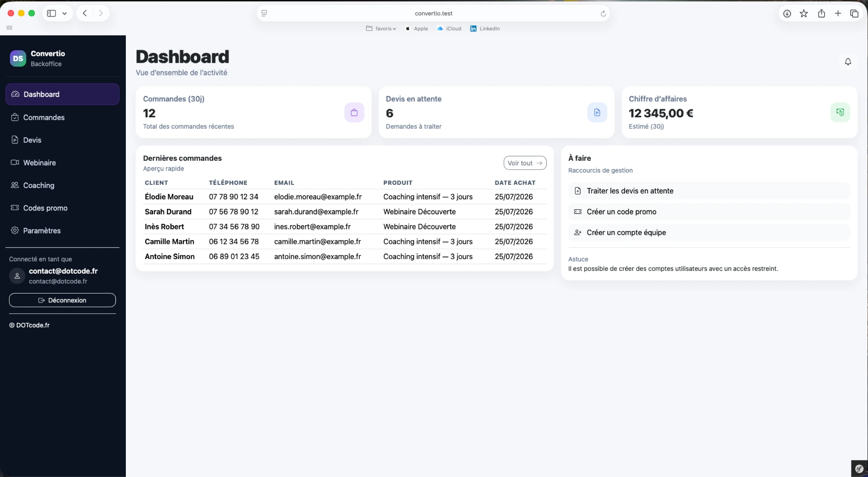Click email ines.robert@example.fr
The image size is (868, 477).
(x=312, y=227)
